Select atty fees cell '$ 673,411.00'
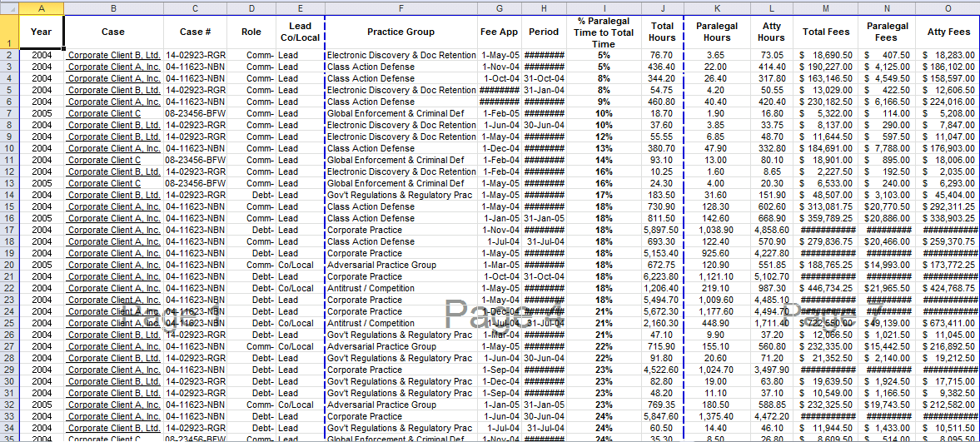Screen dimensions: 980x442 pos(948,323)
